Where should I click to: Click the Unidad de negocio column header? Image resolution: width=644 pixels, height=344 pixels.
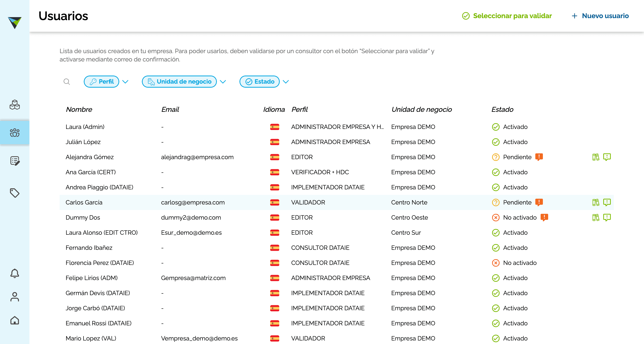pyautogui.click(x=422, y=110)
